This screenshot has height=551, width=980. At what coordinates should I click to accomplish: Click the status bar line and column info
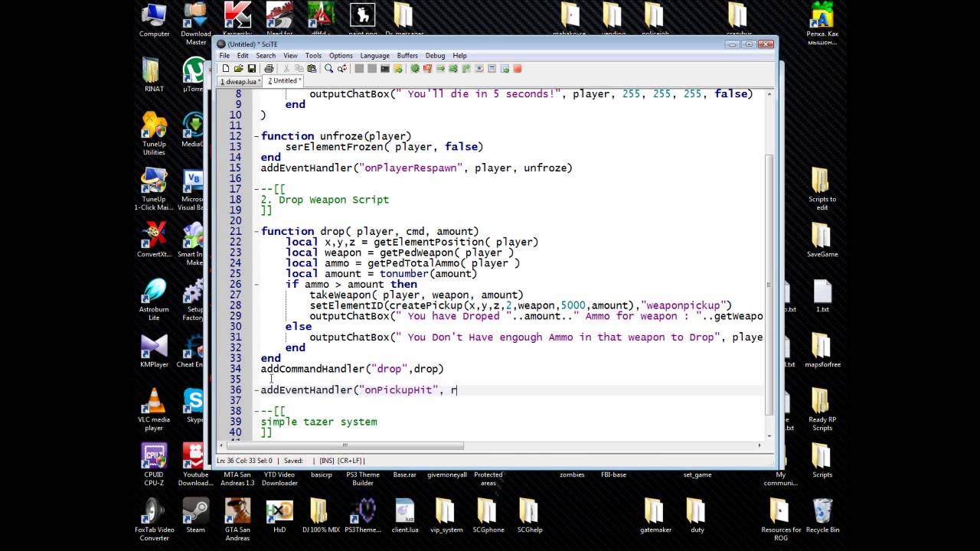[244, 461]
